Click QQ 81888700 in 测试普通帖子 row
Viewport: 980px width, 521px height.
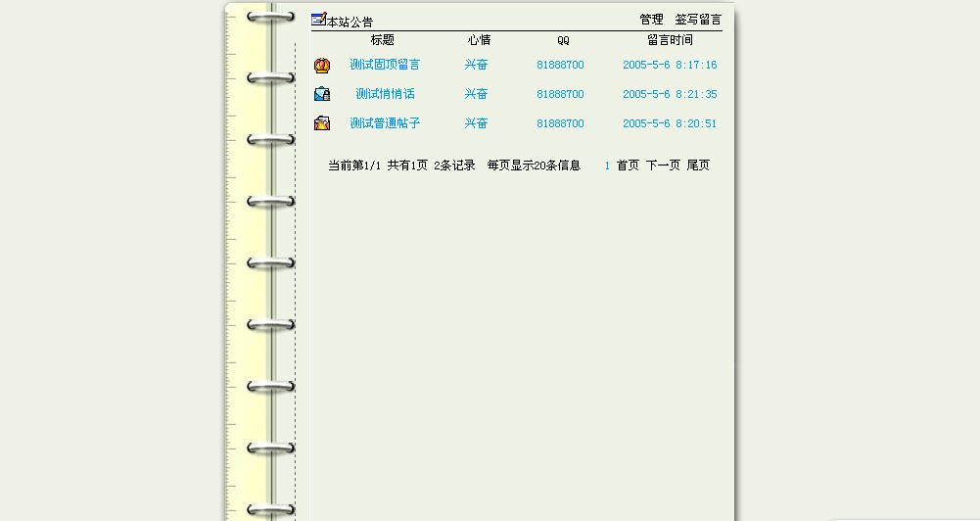pos(561,123)
